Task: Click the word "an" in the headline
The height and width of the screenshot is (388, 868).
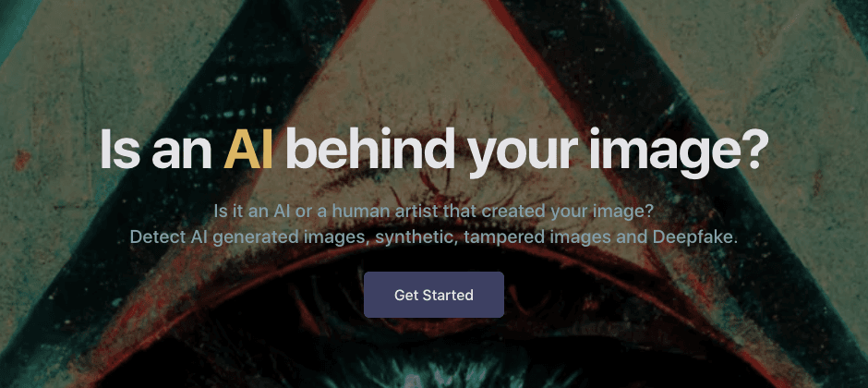Action: click(182, 154)
